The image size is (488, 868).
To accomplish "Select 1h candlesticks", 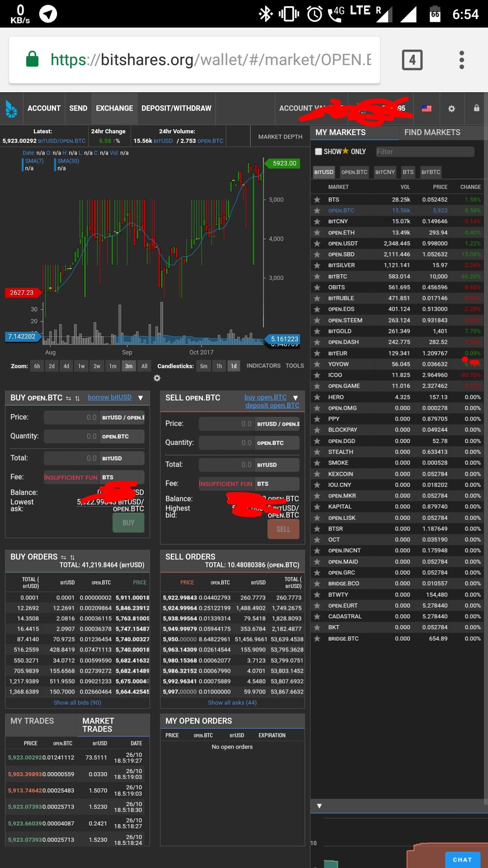I will point(219,366).
